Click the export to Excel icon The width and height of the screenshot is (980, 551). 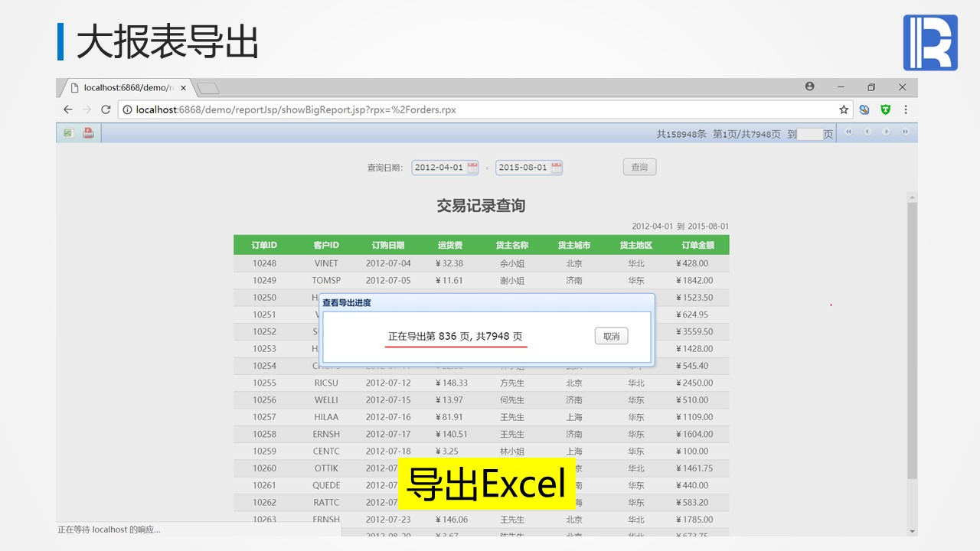(68, 133)
